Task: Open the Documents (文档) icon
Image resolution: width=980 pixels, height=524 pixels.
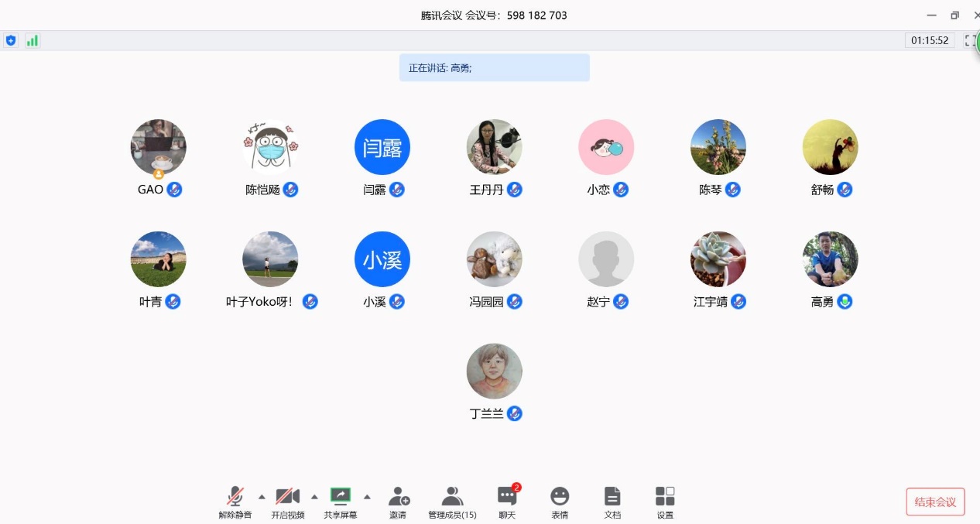Action: click(x=612, y=502)
